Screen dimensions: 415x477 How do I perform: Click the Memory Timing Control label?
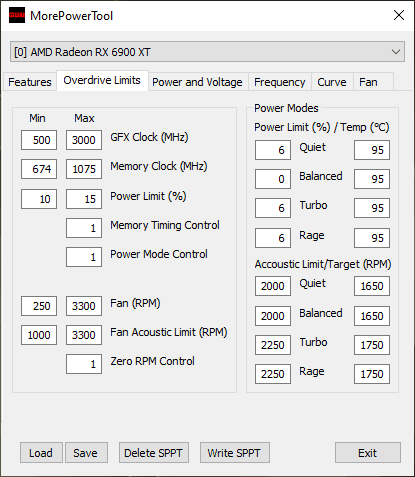165,225
